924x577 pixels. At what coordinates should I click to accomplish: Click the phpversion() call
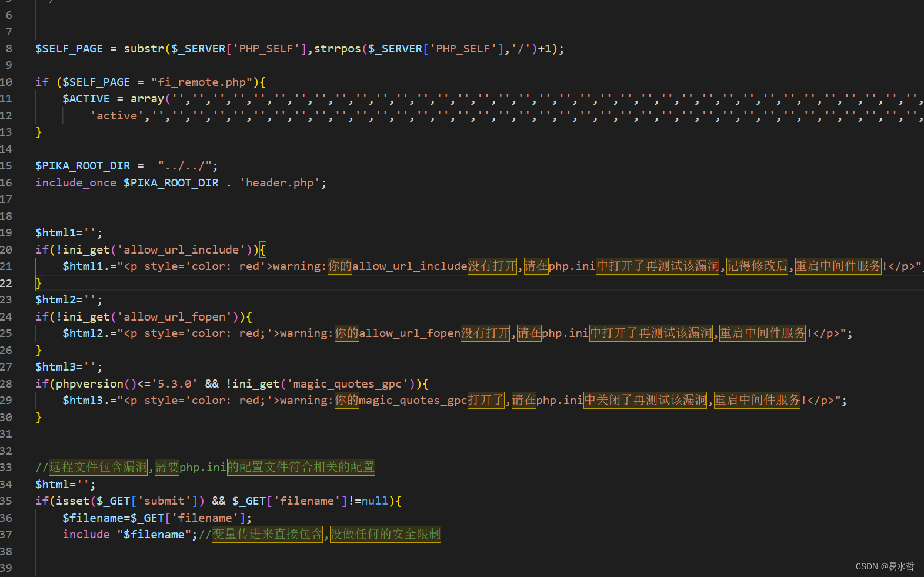pyautogui.click(x=96, y=384)
